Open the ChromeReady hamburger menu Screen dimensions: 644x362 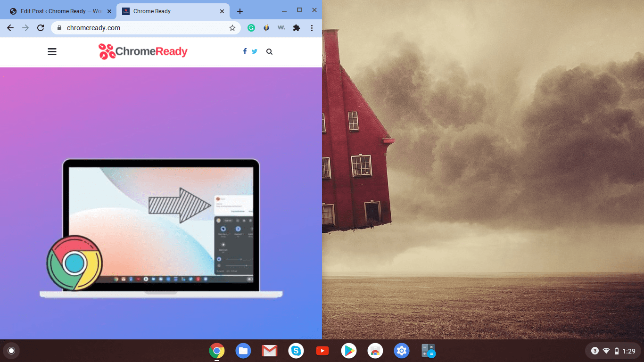tap(52, 52)
